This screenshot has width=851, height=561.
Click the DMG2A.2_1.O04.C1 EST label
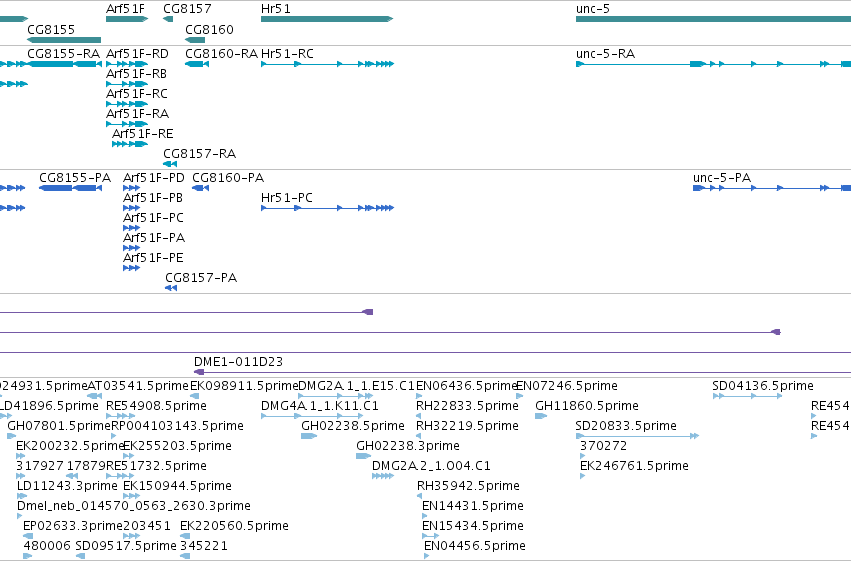(431, 466)
